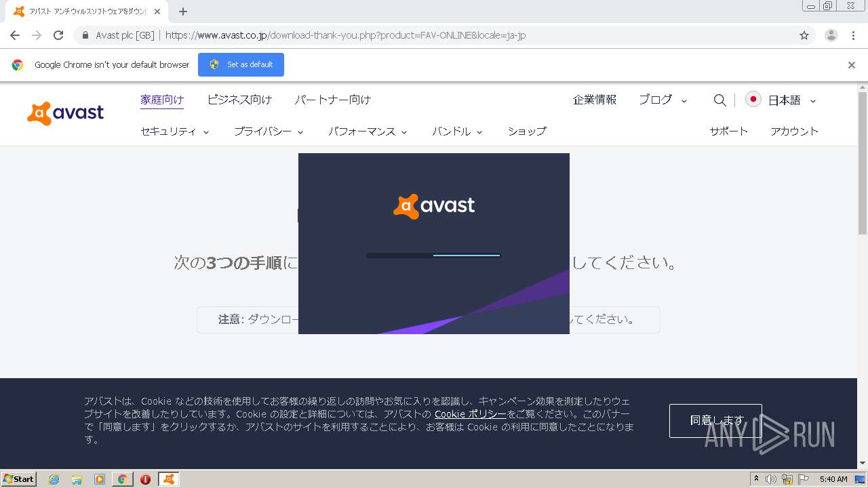The width and height of the screenshot is (868, 488).
Task: Expand the プライバシー menu
Action: (x=269, y=131)
